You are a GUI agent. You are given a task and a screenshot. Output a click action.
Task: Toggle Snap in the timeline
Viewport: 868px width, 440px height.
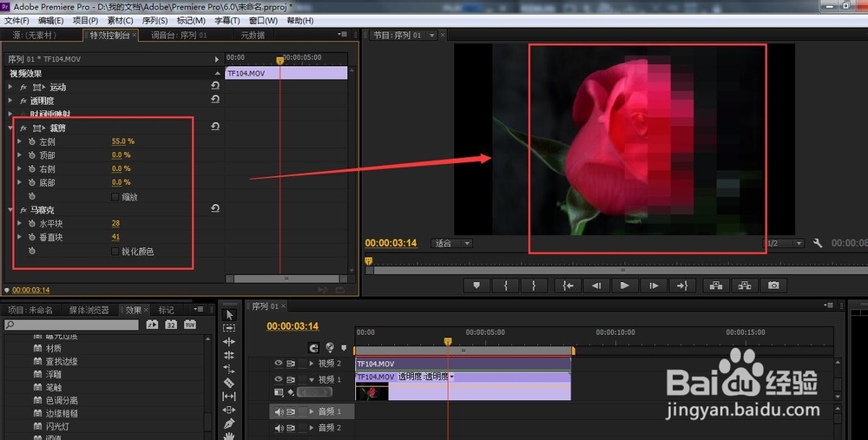[314, 348]
